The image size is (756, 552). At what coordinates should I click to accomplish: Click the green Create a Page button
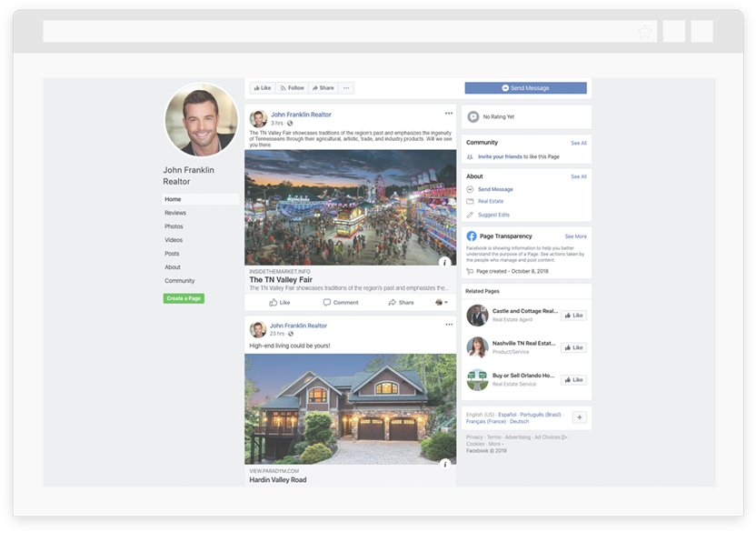(184, 298)
